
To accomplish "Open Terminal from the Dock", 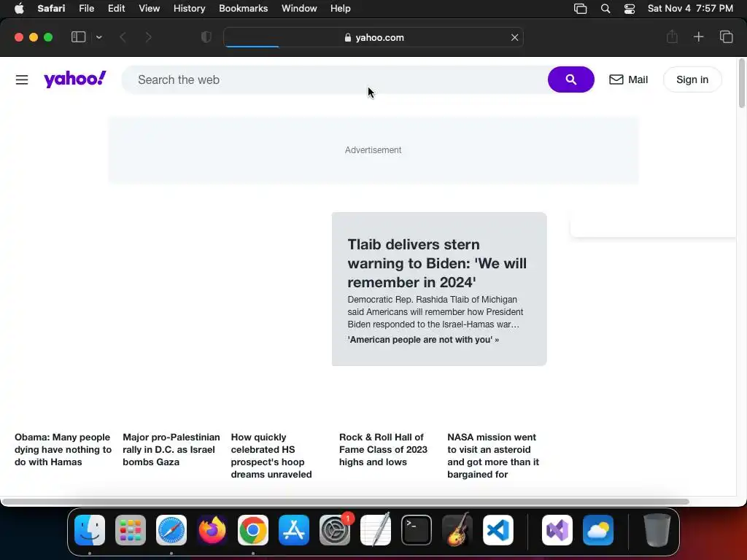I will click(417, 530).
